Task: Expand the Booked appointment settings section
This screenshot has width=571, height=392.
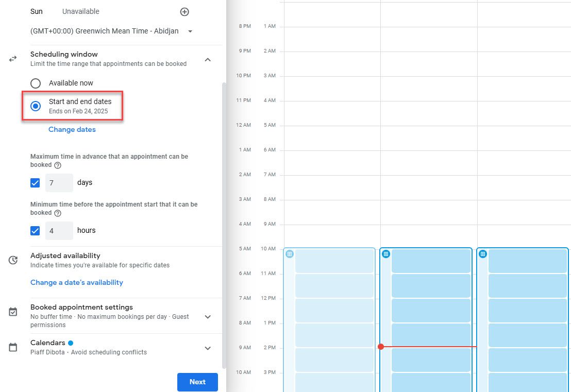Action: (208, 316)
